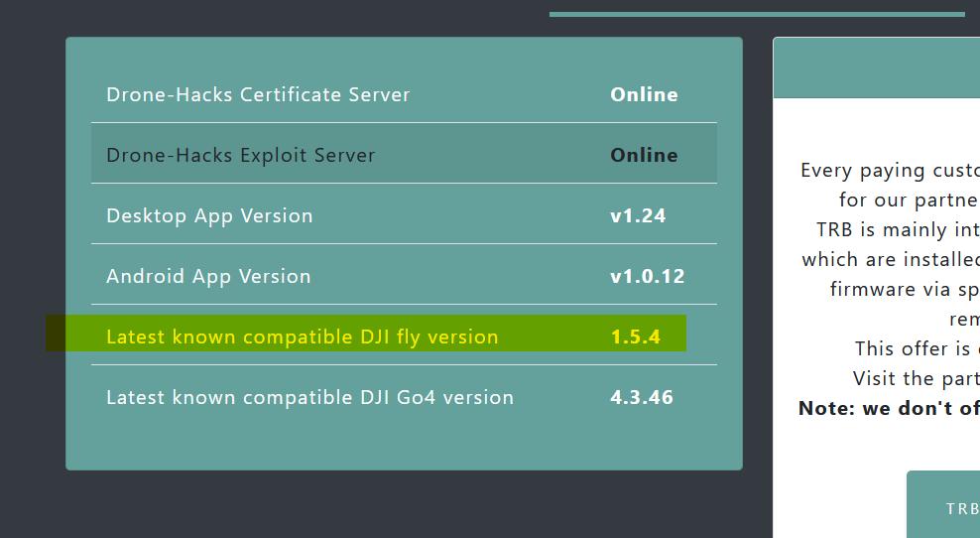Select the Android App Version label

(x=208, y=277)
